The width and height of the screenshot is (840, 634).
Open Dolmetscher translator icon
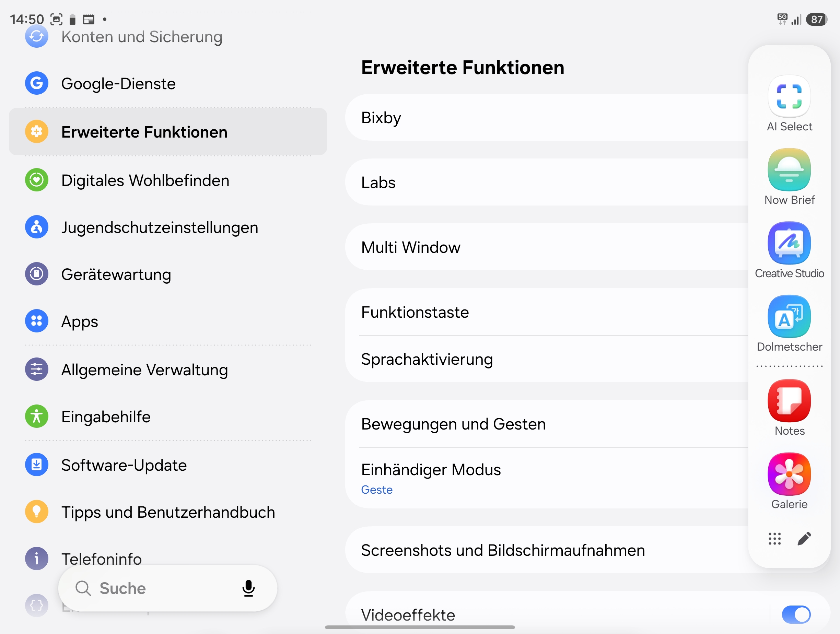coord(789,316)
